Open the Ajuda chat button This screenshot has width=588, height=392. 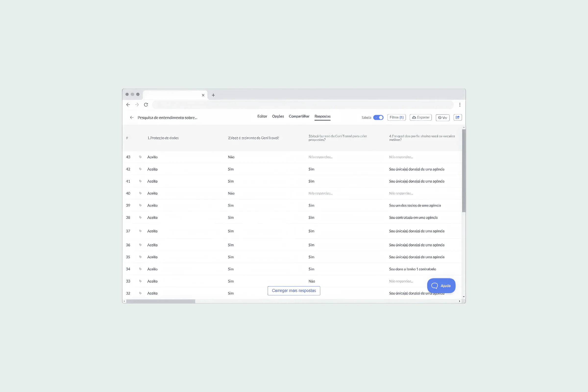[x=441, y=285]
